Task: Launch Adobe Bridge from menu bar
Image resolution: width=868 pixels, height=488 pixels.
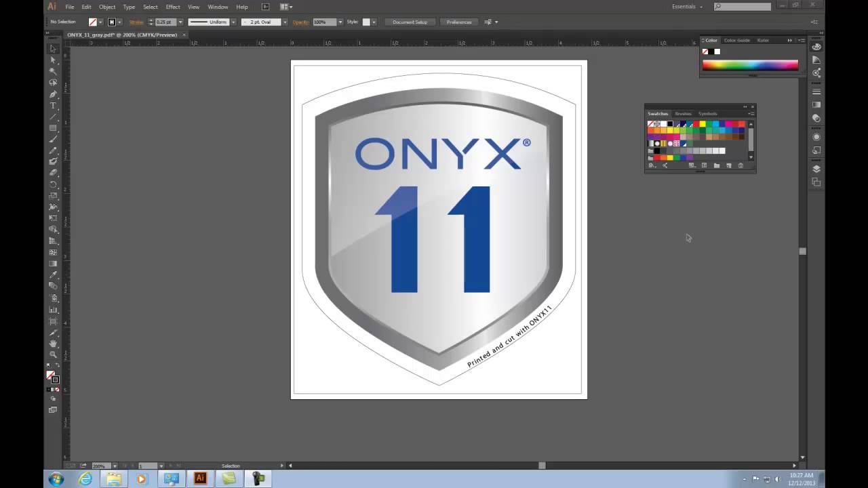Action: click(x=265, y=7)
